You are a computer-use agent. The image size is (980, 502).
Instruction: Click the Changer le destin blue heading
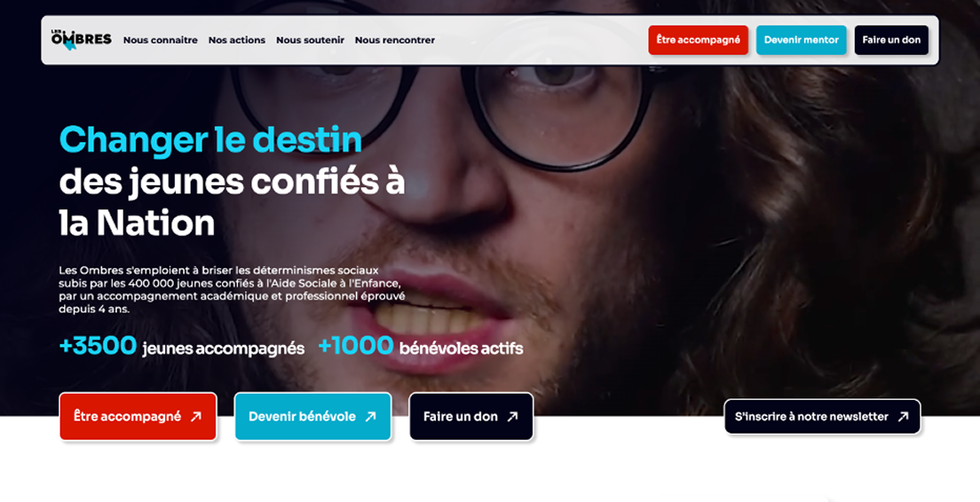(210, 140)
